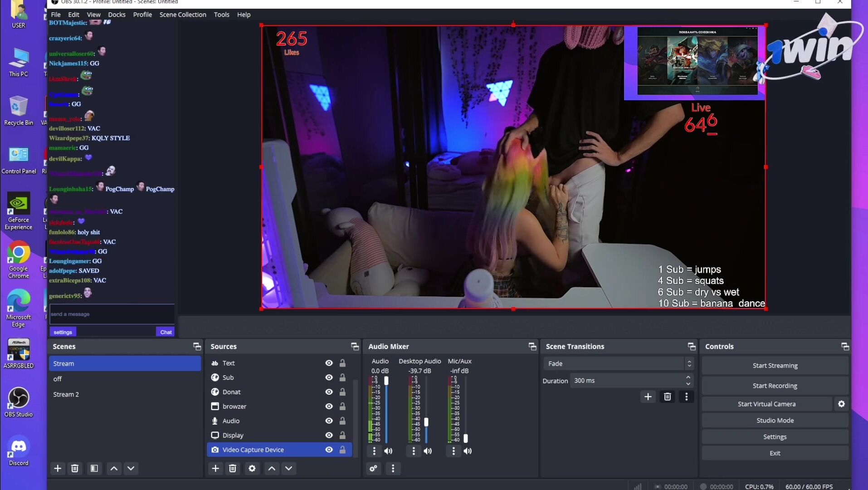Toggle visibility of Audio source
The height and width of the screenshot is (490, 868).
click(x=329, y=421)
